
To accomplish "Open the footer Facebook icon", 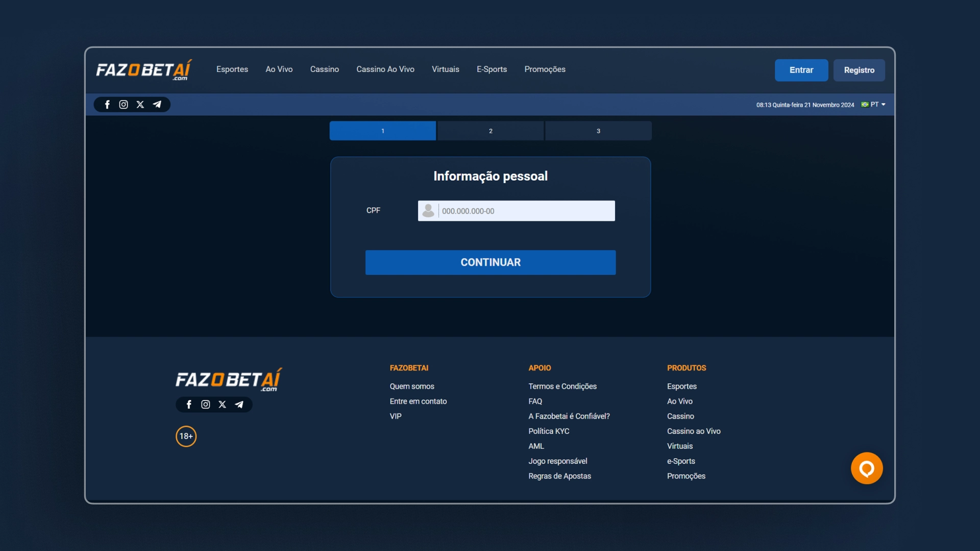I will [x=189, y=405].
